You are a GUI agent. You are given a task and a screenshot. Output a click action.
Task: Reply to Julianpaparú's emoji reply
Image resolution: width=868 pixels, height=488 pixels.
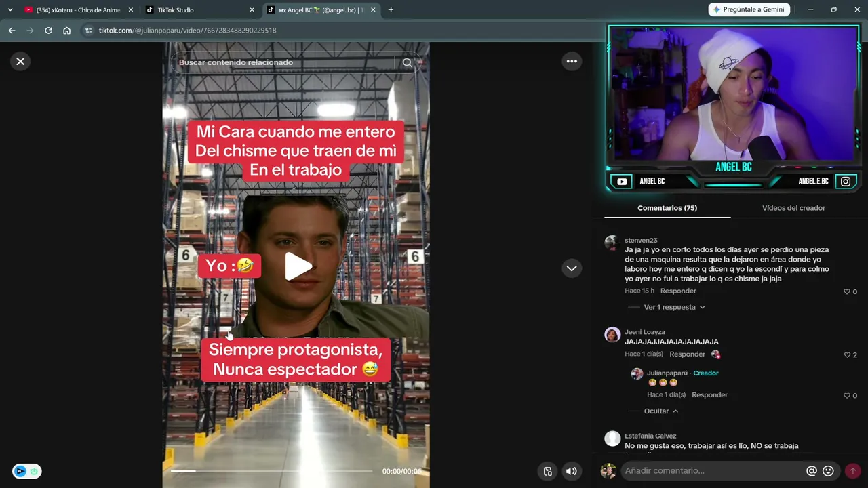tap(709, 394)
